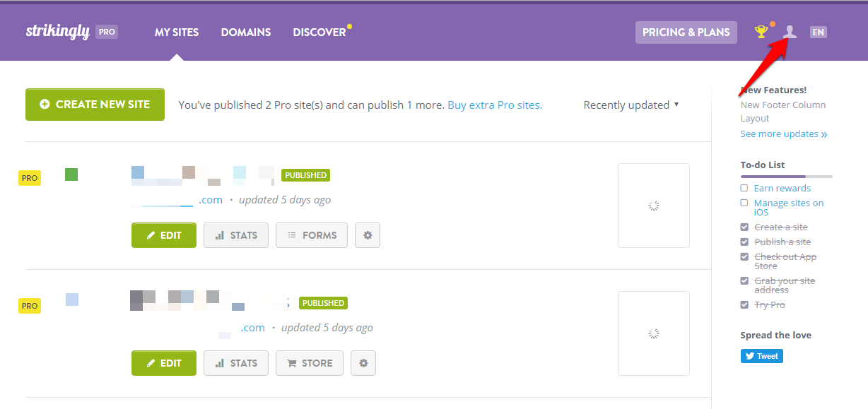Click the struck-through Publish a site text
Screen dimensions: 868x409
pyautogui.click(x=782, y=242)
